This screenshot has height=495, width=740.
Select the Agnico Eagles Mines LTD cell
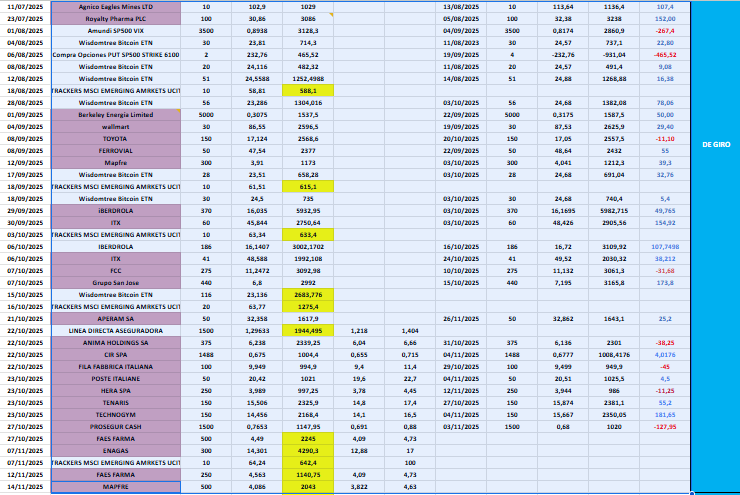(x=116, y=7)
